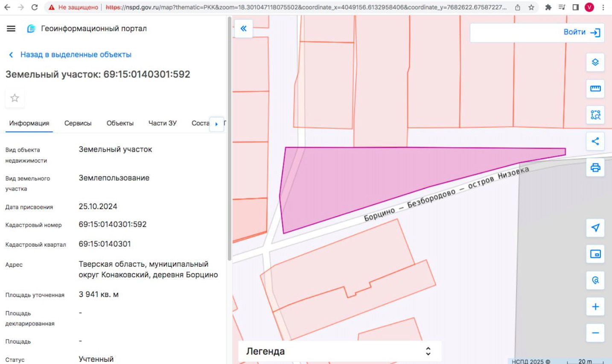Collapse the left information panel

244,29
